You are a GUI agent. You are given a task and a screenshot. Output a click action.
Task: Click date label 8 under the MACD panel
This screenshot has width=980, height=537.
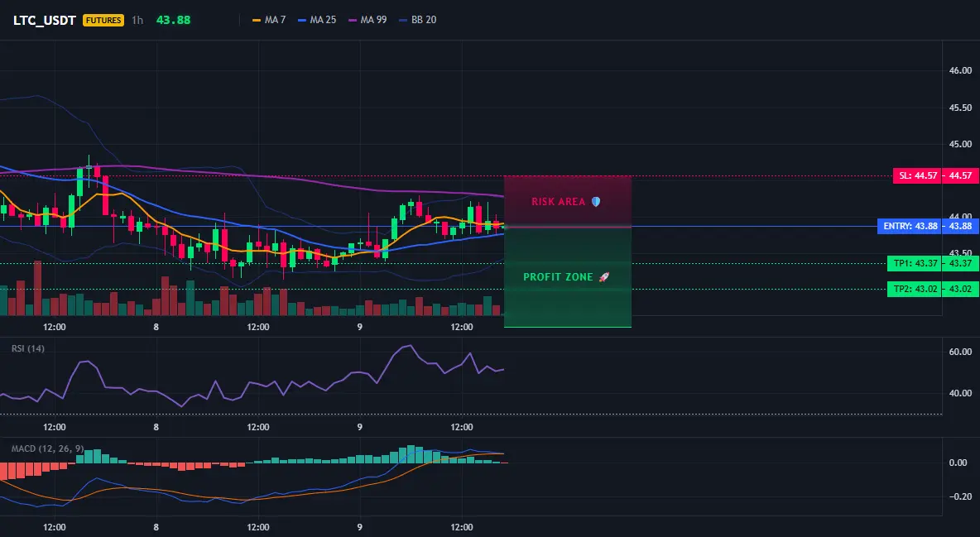coord(156,527)
